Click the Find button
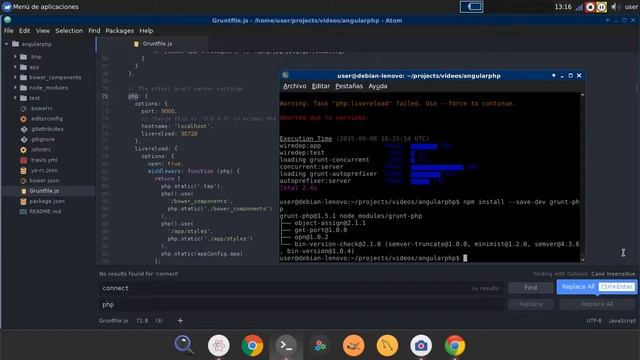 pyautogui.click(x=531, y=288)
